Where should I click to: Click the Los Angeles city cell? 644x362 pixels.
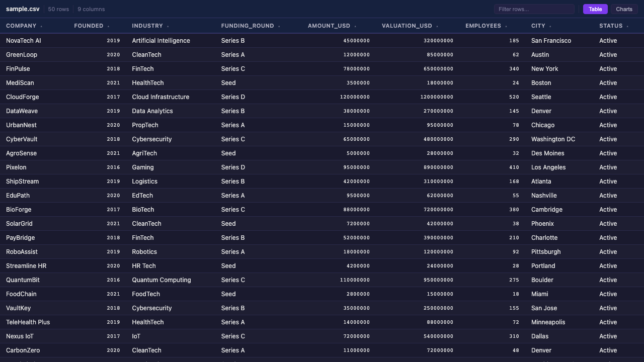(x=559, y=167)
